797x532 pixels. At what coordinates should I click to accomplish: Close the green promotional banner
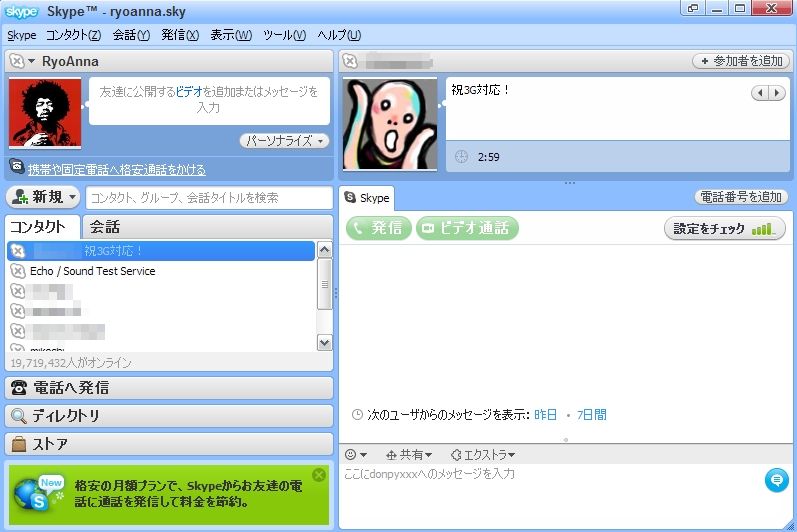point(319,475)
